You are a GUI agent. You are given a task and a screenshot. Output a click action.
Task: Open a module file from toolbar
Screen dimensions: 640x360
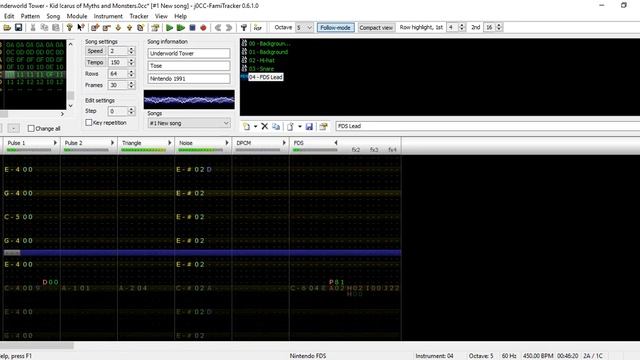7,28
